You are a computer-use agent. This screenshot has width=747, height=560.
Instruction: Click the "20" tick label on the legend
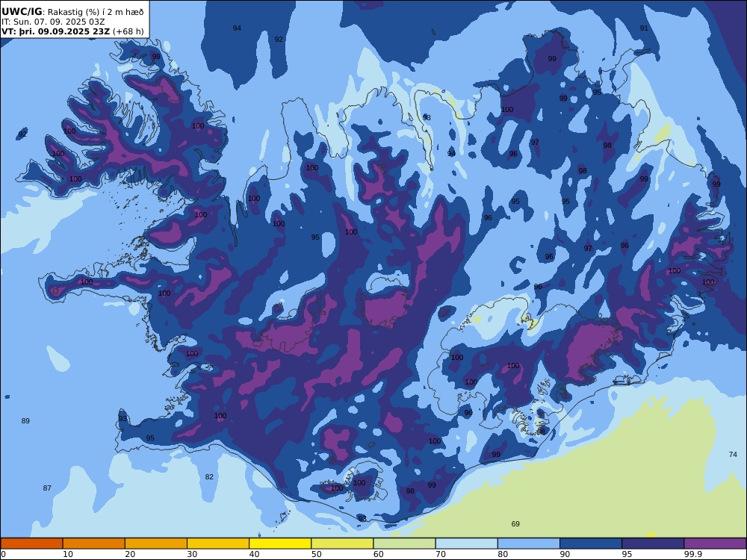coord(130,554)
